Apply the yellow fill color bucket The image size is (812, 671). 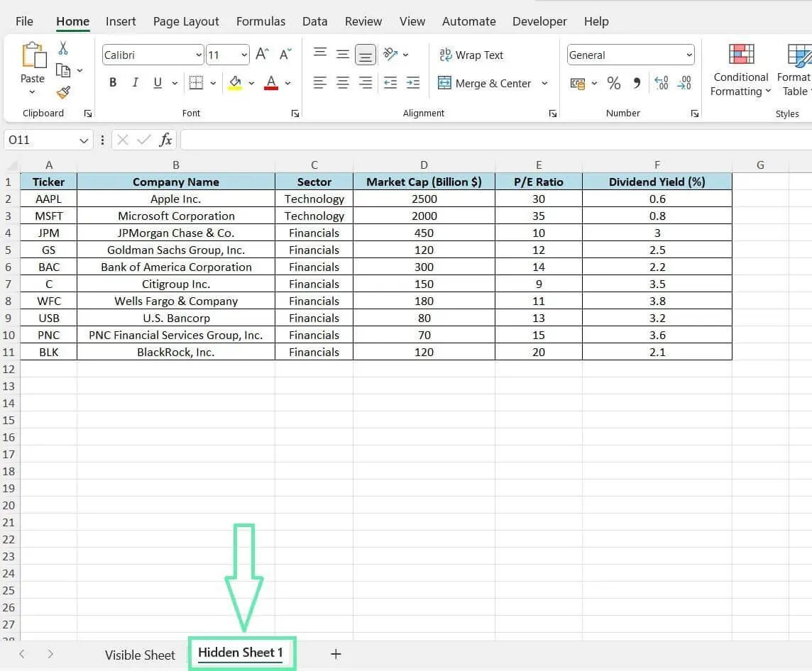tap(235, 83)
